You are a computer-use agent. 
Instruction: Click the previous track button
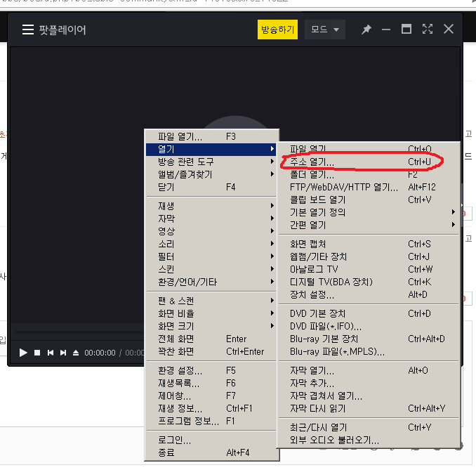tap(51, 353)
